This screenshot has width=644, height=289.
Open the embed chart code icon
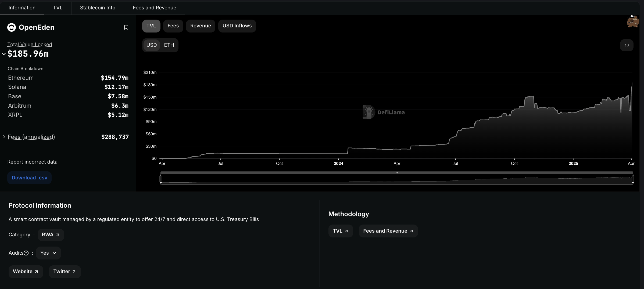pos(627,45)
